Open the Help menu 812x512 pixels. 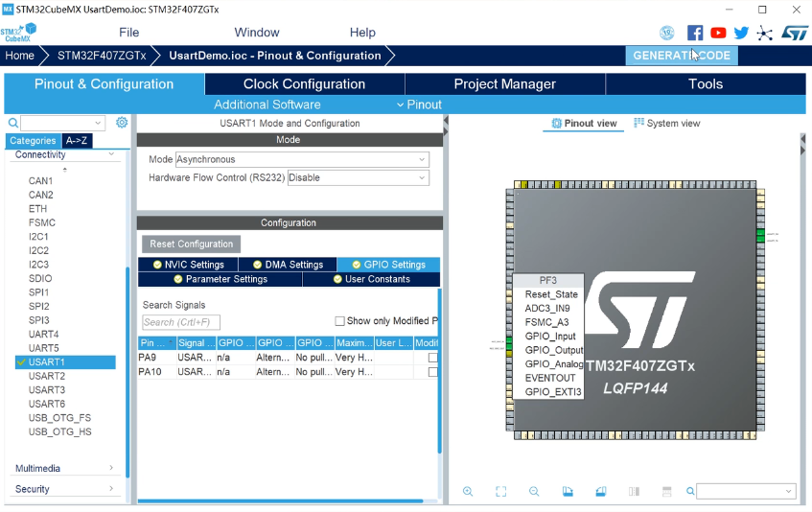pyautogui.click(x=362, y=33)
